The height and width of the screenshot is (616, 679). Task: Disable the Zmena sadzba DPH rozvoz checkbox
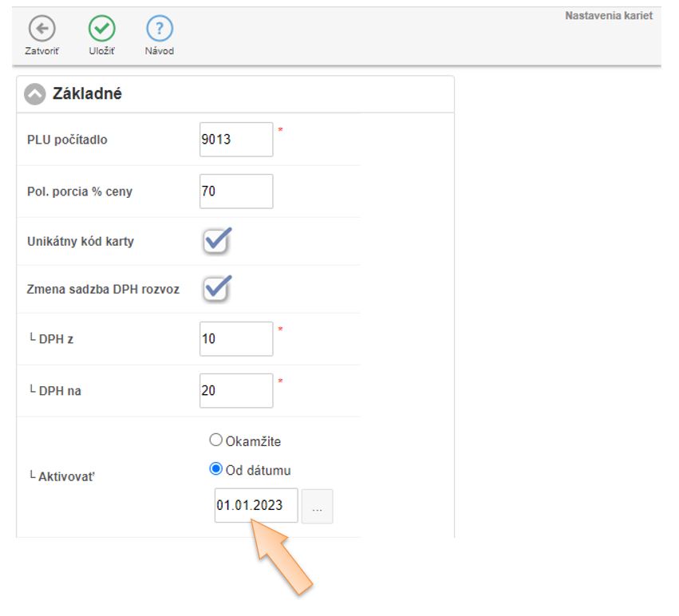(x=216, y=289)
